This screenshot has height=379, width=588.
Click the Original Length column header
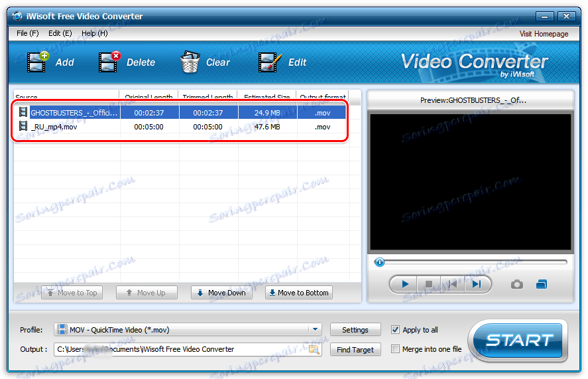pos(148,96)
